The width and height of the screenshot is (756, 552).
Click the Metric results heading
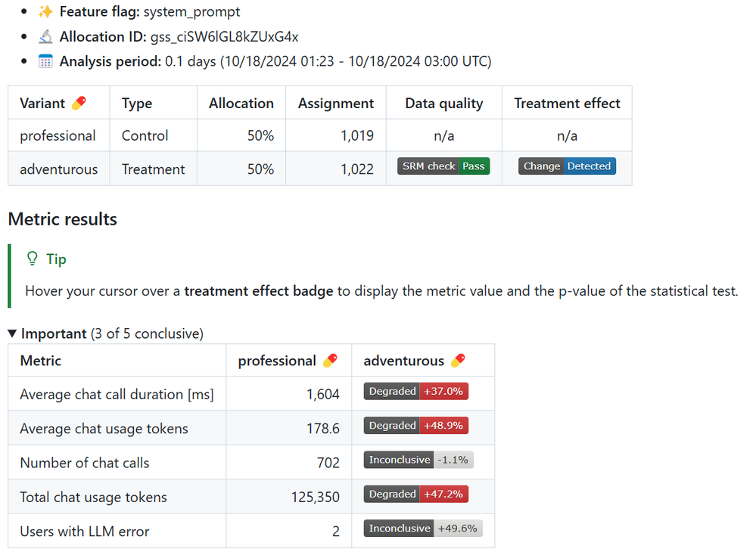pos(63,219)
